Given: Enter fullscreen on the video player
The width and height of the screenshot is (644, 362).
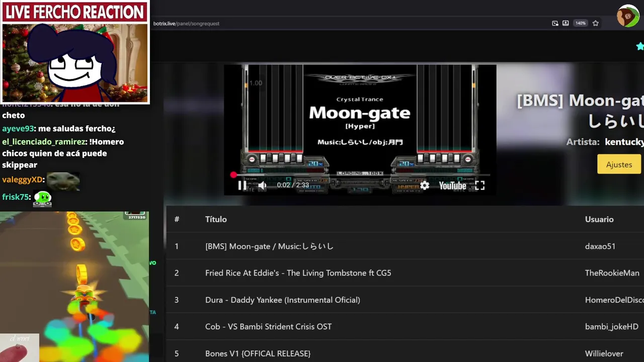Looking at the screenshot, I should [480, 186].
